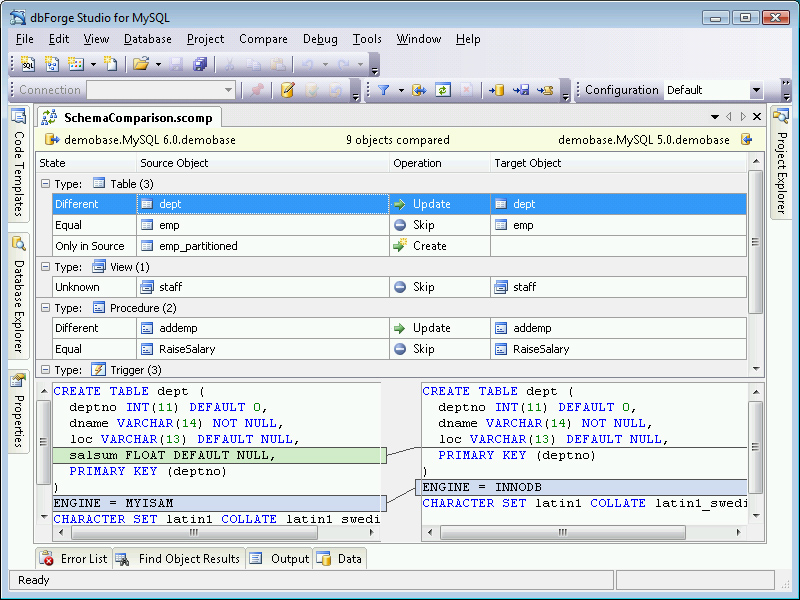
Task: Click the Undo arrow icon
Action: click(307, 64)
